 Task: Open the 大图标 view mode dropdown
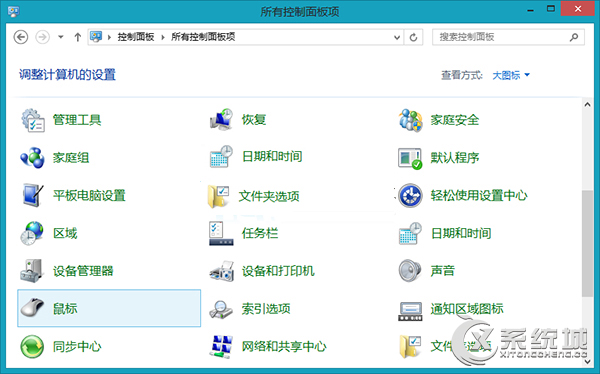point(511,75)
